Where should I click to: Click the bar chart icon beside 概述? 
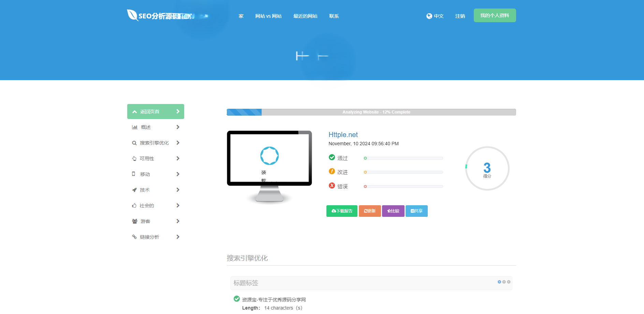point(135,127)
